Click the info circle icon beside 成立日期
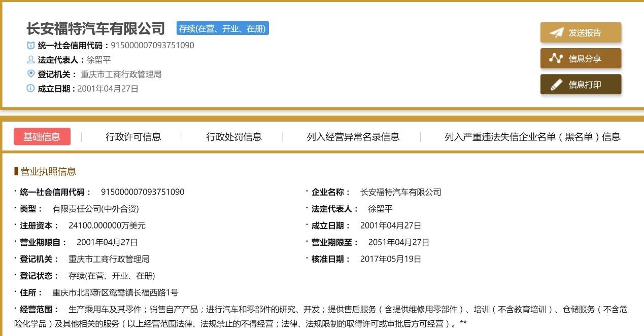The width and height of the screenshot is (644, 336). pyautogui.click(x=31, y=88)
